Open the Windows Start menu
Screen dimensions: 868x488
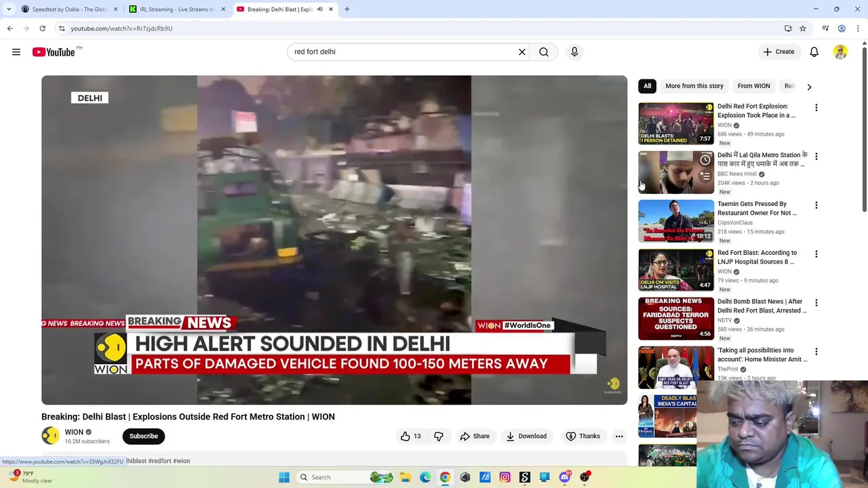tap(284, 477)
